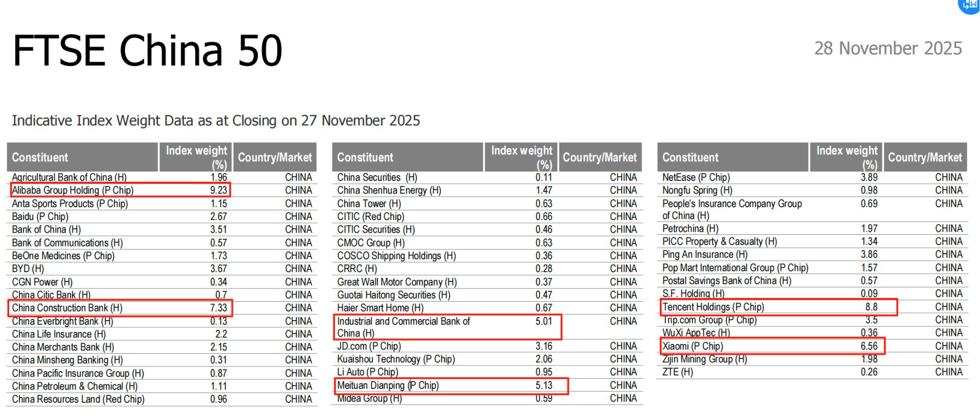The width and height of the screenshot is (980, 416).
Task: Select the Tencent Holdings (P Chip) row
Action: [x=713, y=307]
